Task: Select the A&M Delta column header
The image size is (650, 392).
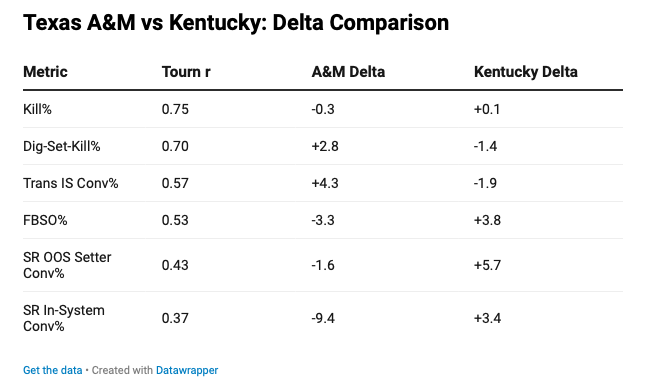Action: [348, 72]
